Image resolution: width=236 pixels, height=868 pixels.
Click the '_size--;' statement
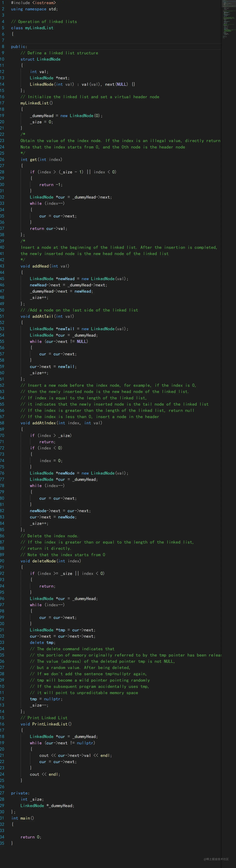[x=39, y=706]
